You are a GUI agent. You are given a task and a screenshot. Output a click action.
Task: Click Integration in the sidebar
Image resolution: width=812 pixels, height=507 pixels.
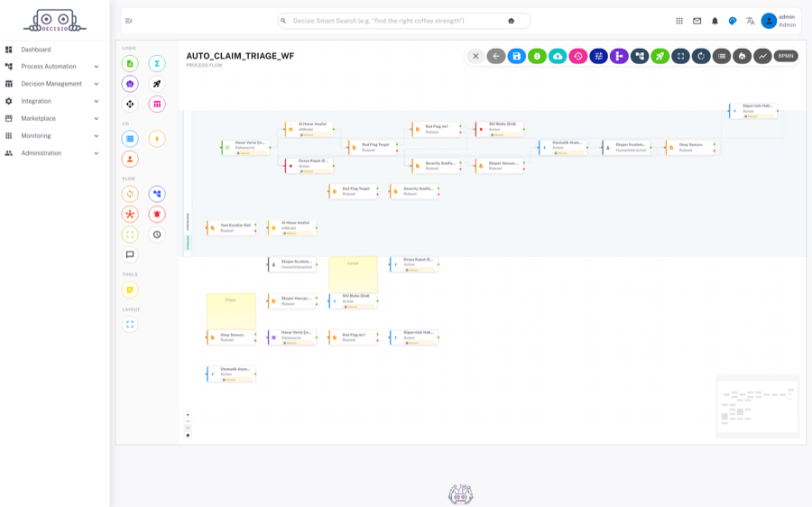click(x=36, y=101)
